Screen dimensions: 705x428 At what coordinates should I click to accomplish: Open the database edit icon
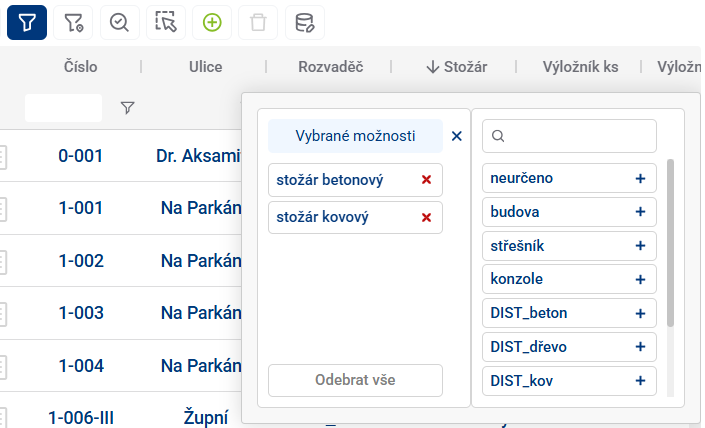click(305, 21)
